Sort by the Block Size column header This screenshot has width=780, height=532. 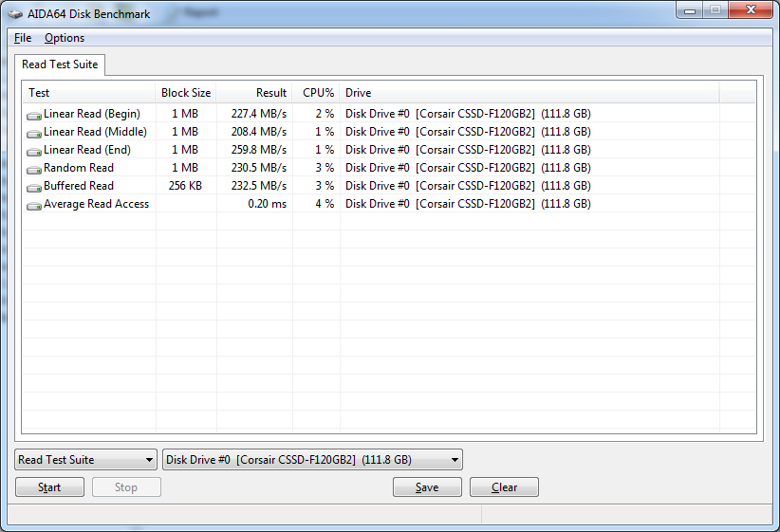click(186, 93)
